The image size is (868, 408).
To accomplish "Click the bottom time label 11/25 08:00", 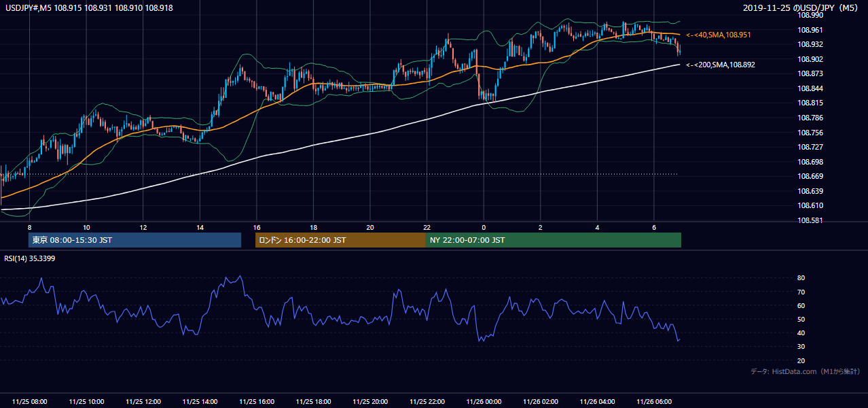I will click(29, 402).
